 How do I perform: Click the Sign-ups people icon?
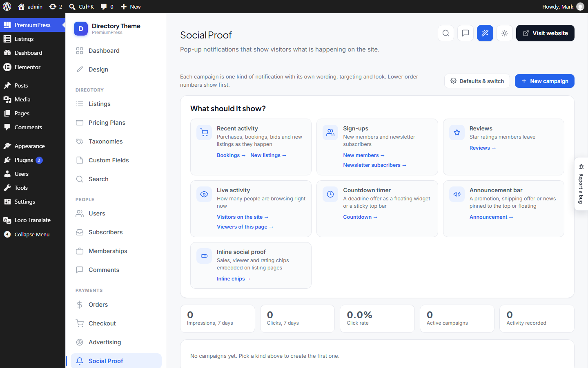(x=330, y=132)
